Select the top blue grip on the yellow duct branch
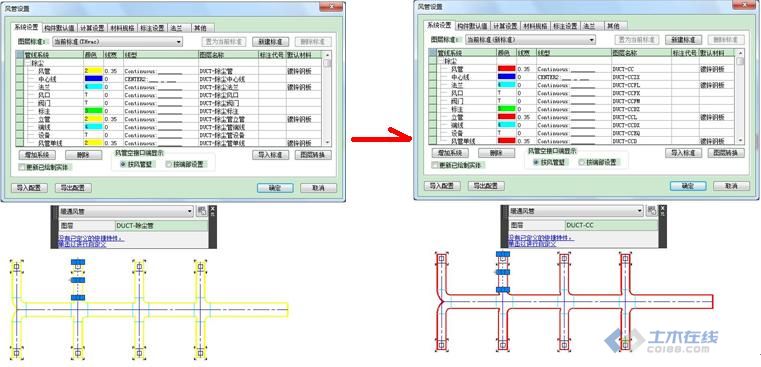 [78, 262]
